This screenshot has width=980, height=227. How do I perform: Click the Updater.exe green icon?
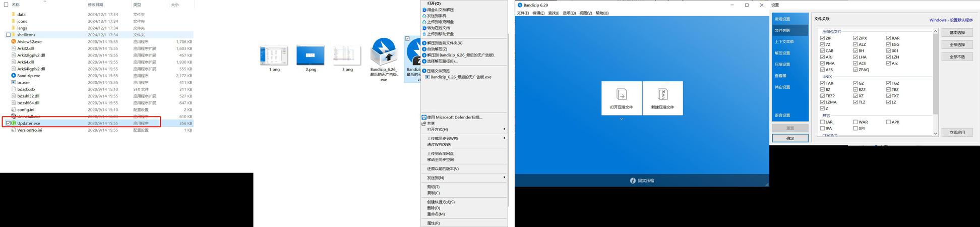pyautogui.click(x=13, y=123)
